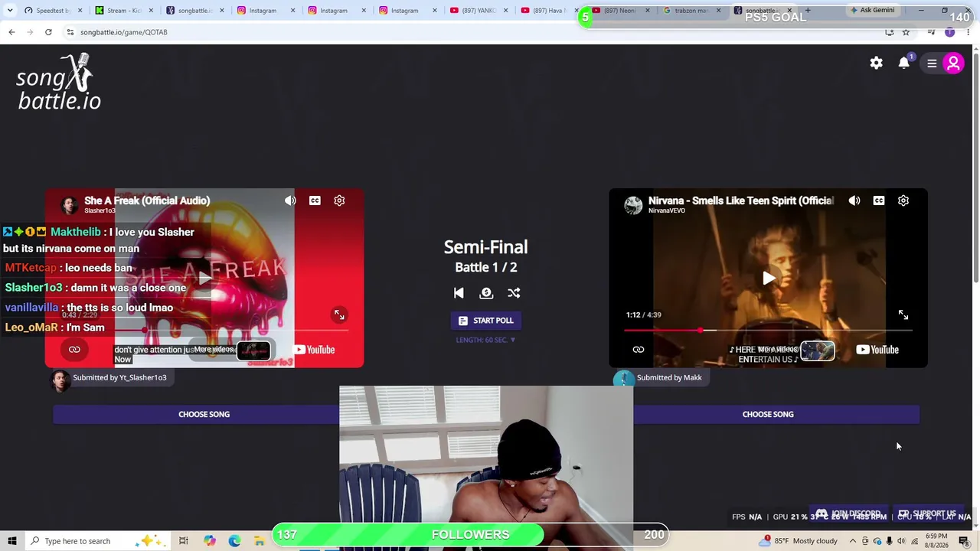Bookmark this page with the star

tap(906, 32)
